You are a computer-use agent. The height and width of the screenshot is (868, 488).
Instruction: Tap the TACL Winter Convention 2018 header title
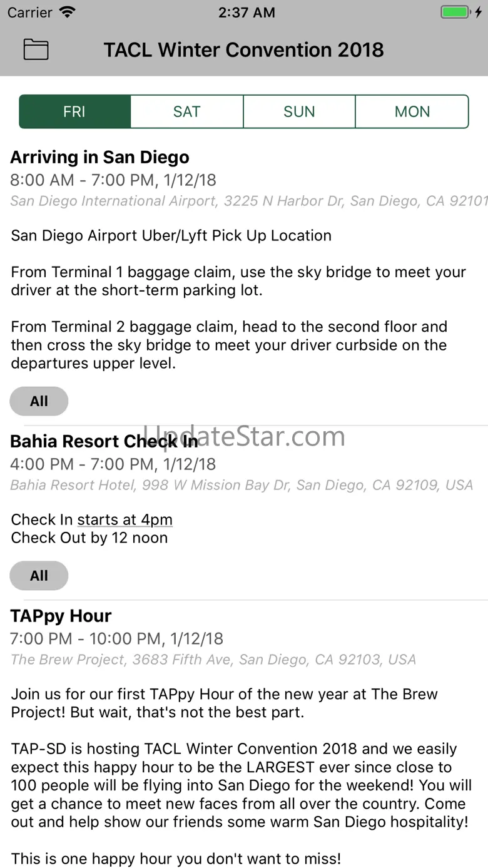tap(244, 49)
